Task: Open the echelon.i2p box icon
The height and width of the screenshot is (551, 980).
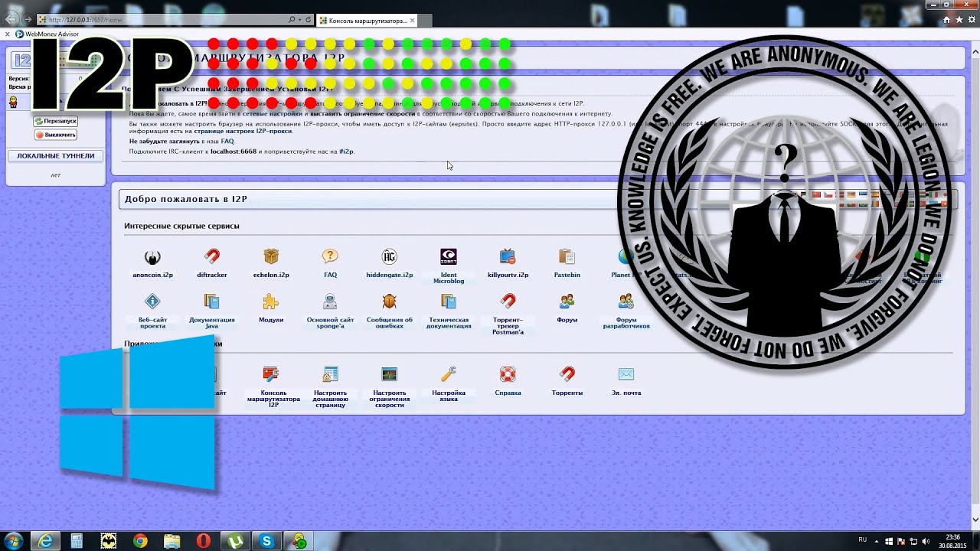Action: [x=271, y=256]
